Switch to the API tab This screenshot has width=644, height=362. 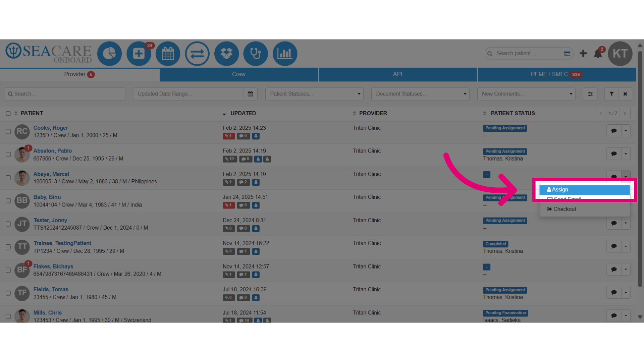click(398, 74)
